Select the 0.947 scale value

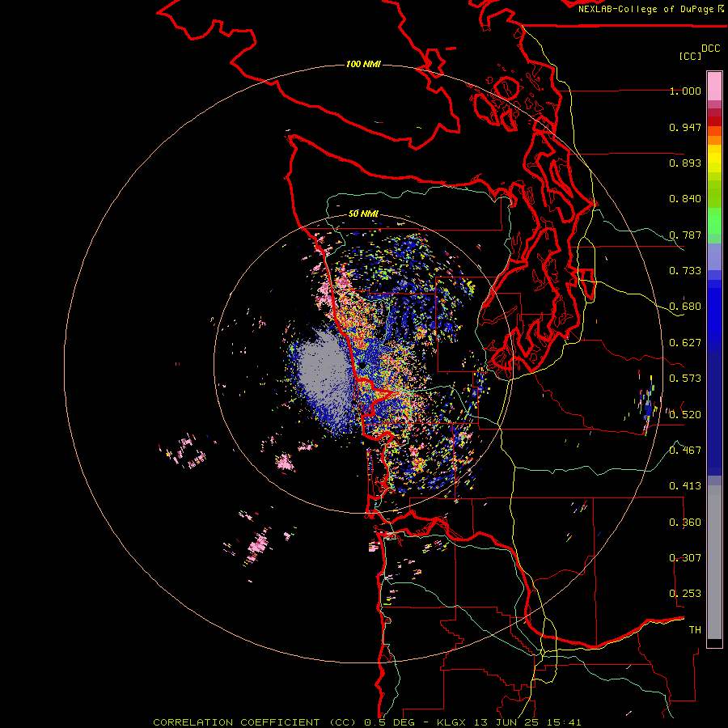[x=685, y=127]
